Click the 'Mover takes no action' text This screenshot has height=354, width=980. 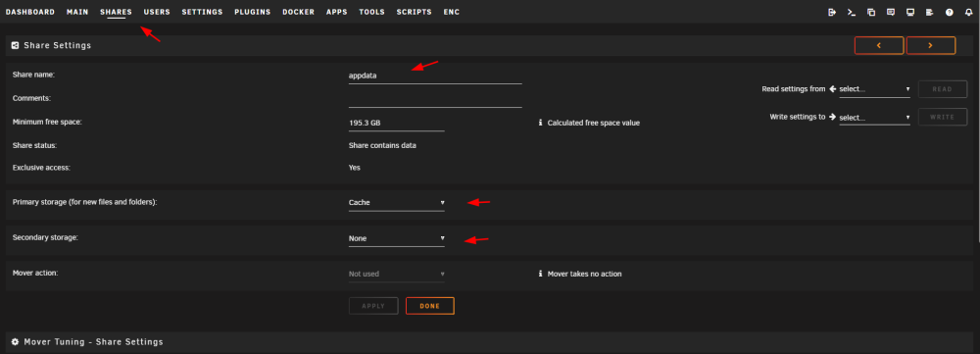click(x=584, y=274)
